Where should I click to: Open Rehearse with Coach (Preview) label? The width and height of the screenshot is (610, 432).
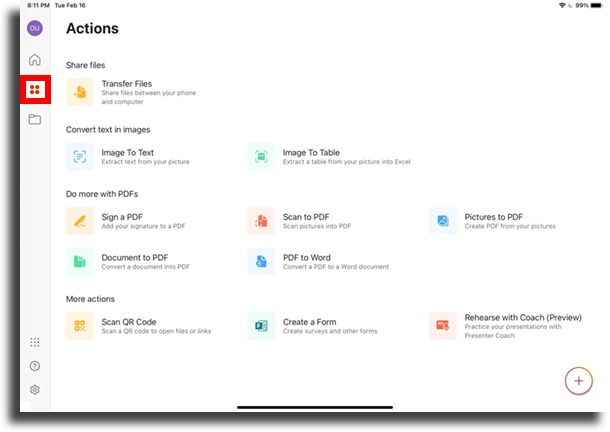pos(523,318)
